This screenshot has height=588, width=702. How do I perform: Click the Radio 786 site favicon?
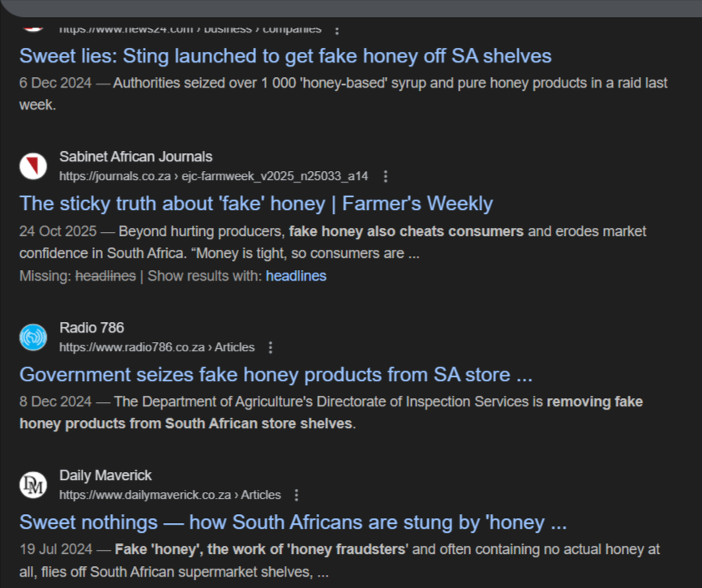[x=33, y=337]
